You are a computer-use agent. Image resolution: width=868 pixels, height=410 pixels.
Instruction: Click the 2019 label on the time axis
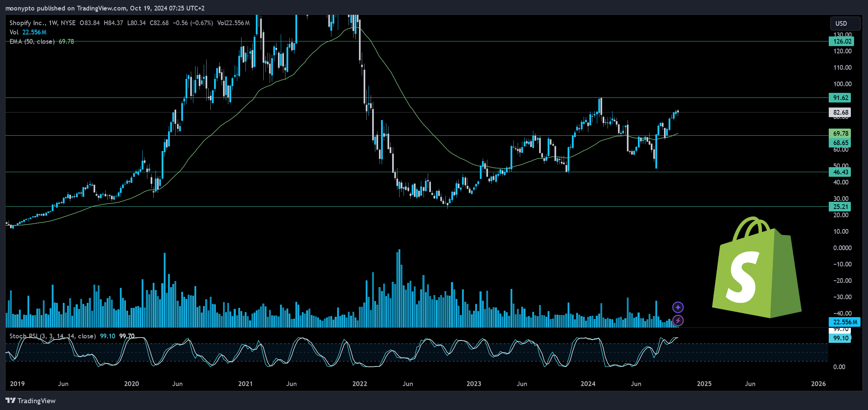pos(17,384)
